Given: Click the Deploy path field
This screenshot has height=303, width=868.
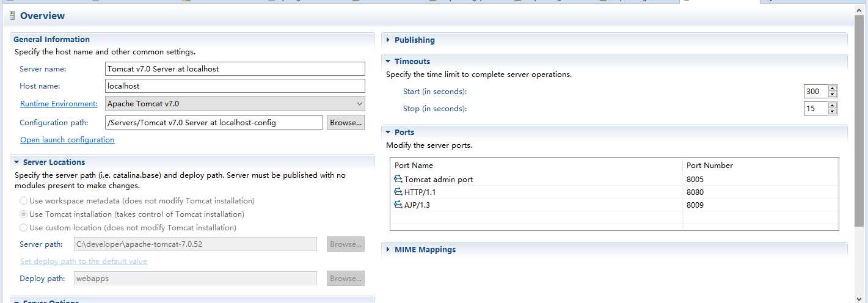Looking at the screenshot, I should (195, 278).
